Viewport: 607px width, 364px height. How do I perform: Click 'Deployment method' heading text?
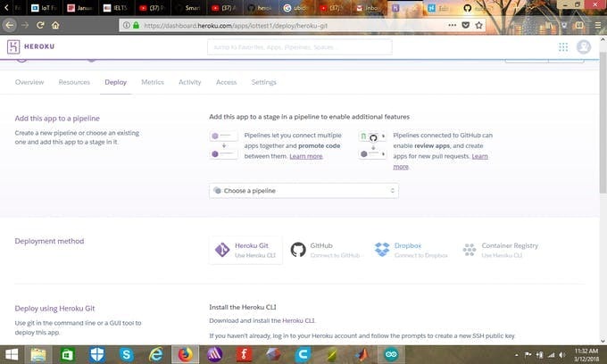click(49, 241)
